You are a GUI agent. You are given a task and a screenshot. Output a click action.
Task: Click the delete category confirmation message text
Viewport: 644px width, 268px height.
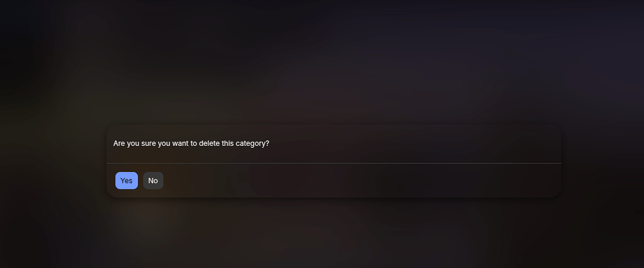click(x=192, y=143)
